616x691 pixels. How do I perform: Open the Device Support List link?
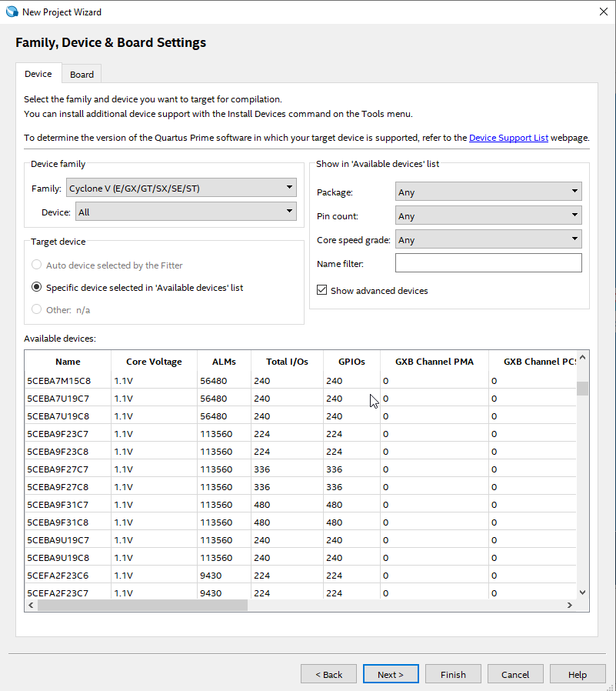point(508,138)
